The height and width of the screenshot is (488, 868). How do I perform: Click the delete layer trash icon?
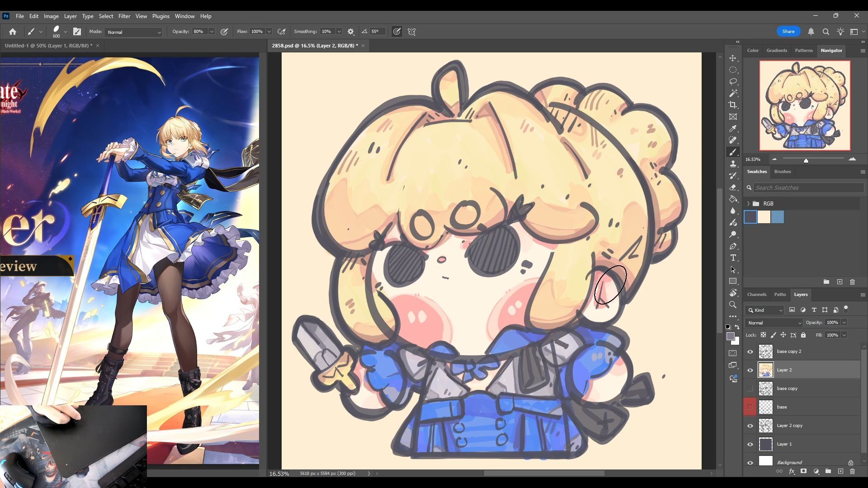click(852, 471)
